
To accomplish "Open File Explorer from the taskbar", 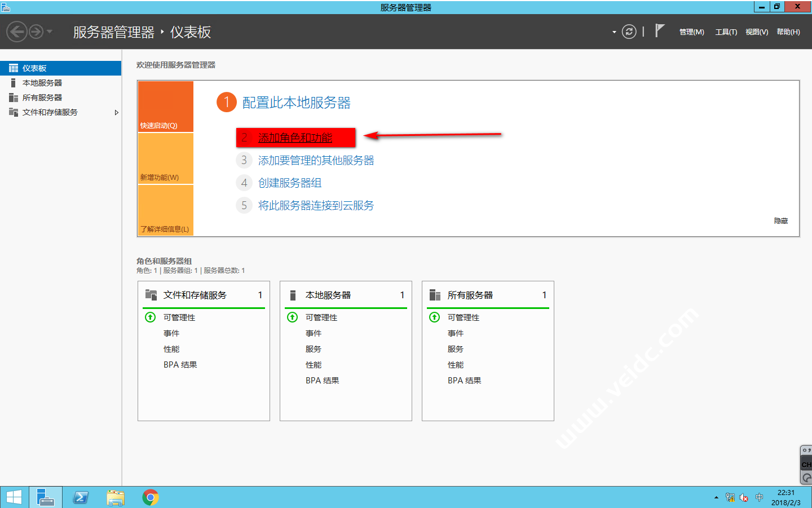I will [x=116, y=497].
